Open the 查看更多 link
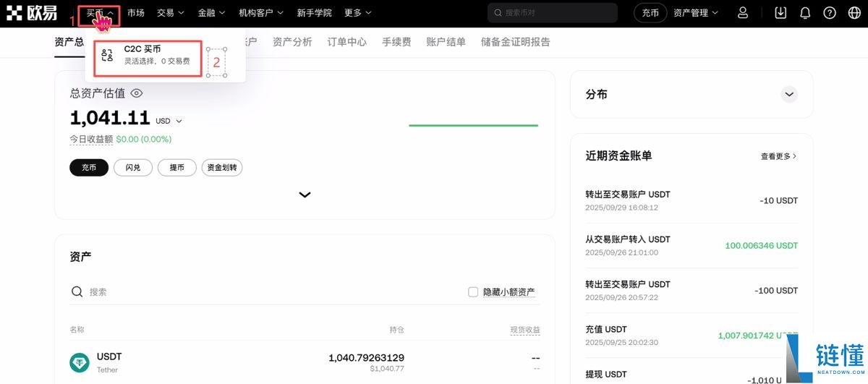This screenshot has height=384, width=868. [x=779, y=156]
